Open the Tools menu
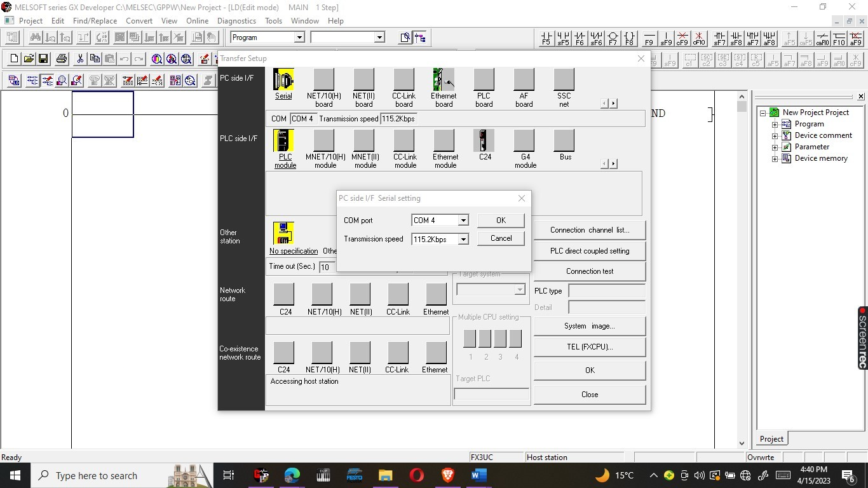Image resolution: width=868 pixels, height=488 pixels. click(x=274, y=21)
